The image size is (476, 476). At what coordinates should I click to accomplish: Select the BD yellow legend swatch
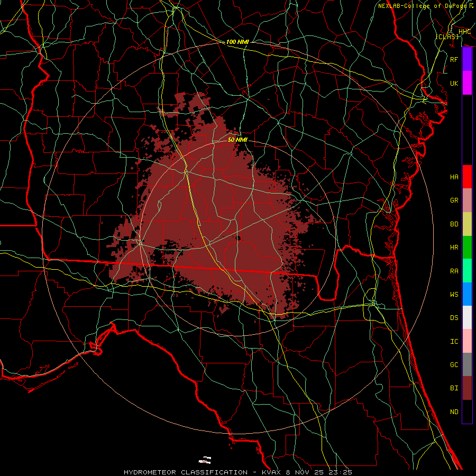467,224
